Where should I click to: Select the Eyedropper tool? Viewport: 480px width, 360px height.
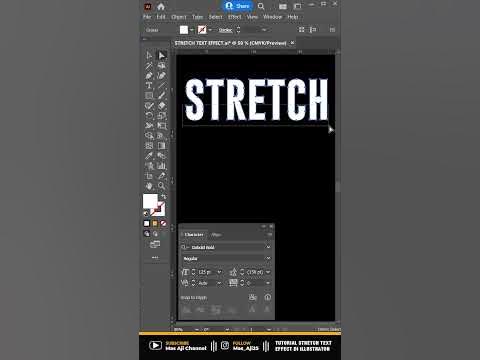coord(149,156)
